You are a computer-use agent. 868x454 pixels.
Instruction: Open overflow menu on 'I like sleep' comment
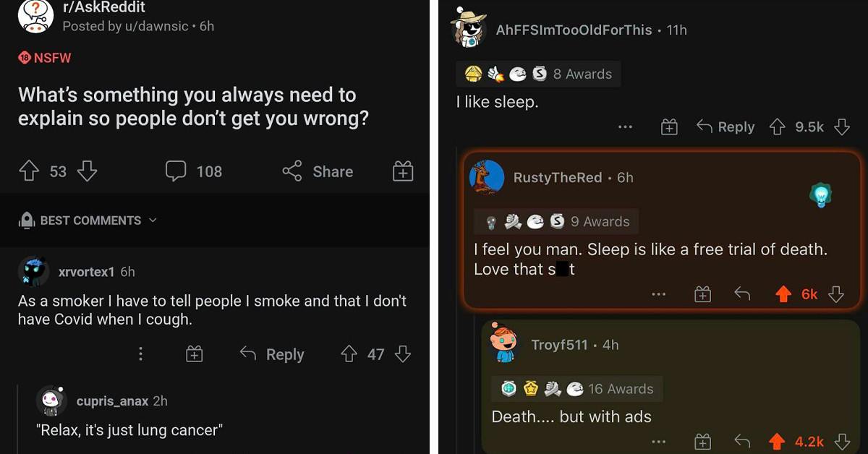[x=625, y=127]
